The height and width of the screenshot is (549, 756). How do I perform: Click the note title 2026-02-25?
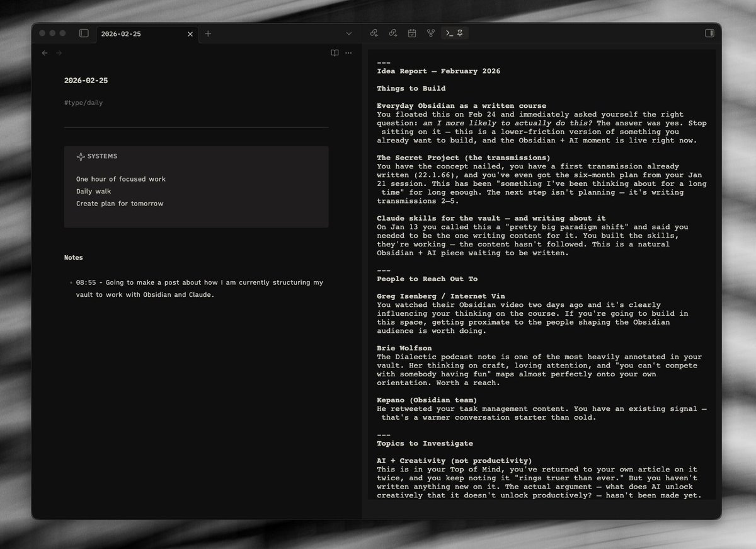click(86, 81)
